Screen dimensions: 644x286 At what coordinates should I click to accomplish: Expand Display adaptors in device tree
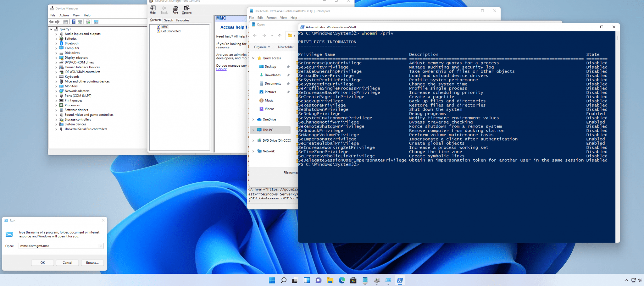56,58
